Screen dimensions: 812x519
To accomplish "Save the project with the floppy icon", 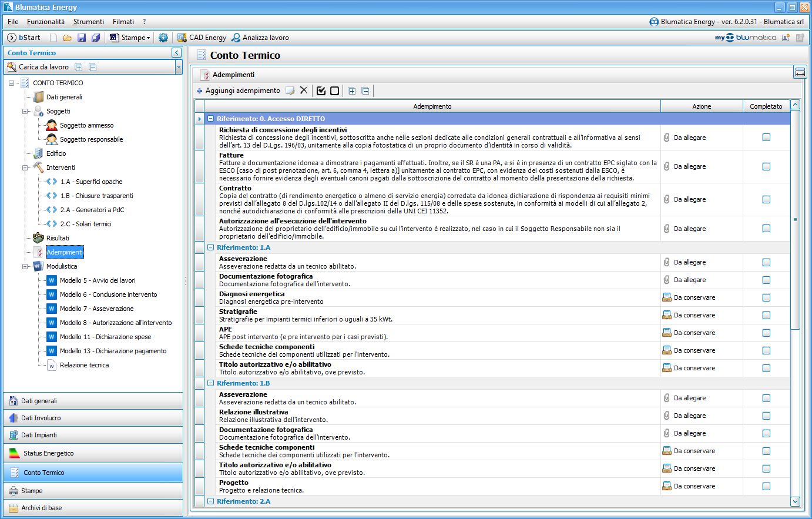I will [x=82, y=38].
